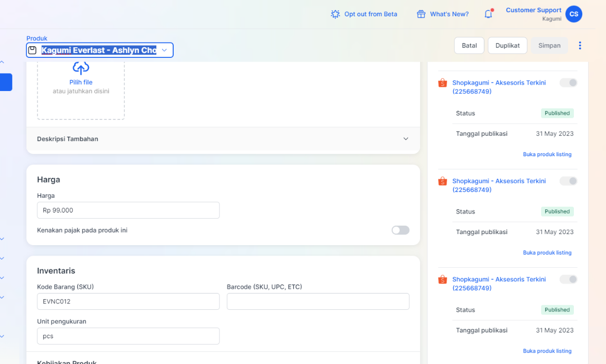Toggle the switch on the middle Shopkagumi listing

[x=568, y=181]
